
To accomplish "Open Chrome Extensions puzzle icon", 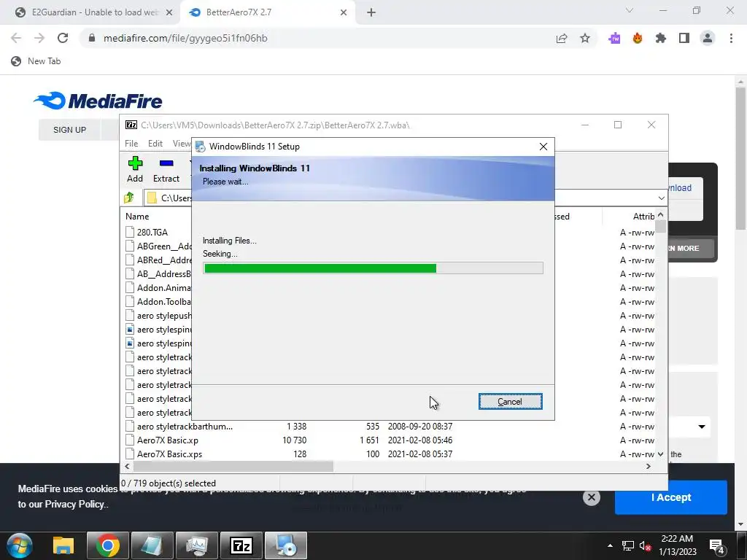I will [661, 38].
